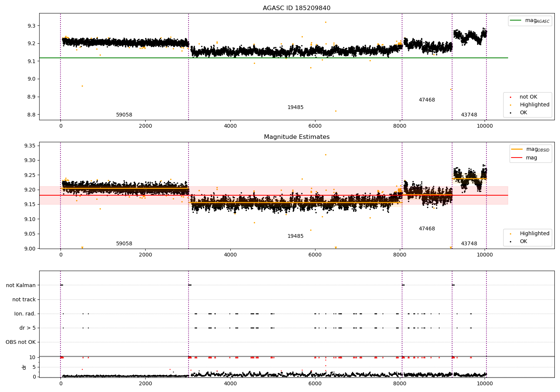Screen dimensions: 560x392
Task: Click the 9.05 y-tick label in middle plot
Action: click(x=30, y=234)
